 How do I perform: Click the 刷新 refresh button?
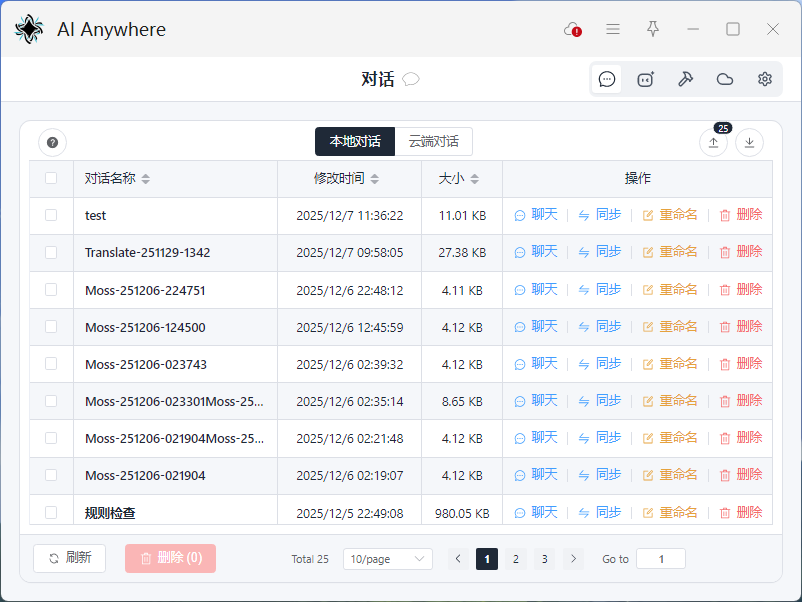tap(69, 558)
